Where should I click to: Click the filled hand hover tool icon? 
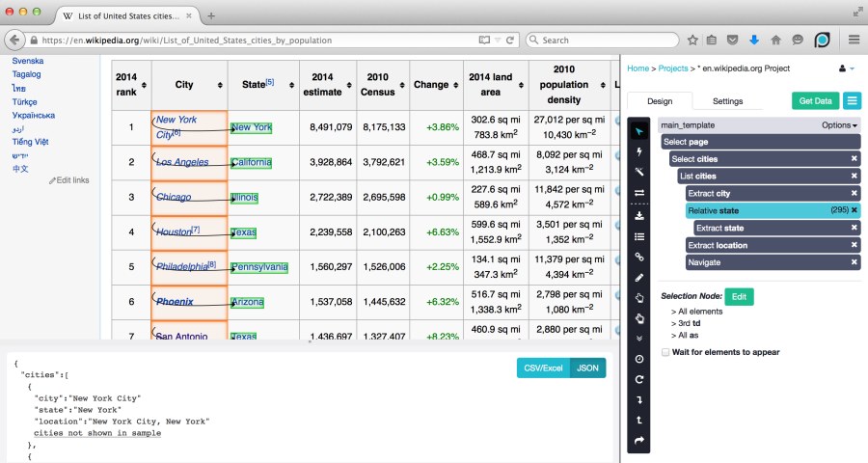(x=639, y=318)
